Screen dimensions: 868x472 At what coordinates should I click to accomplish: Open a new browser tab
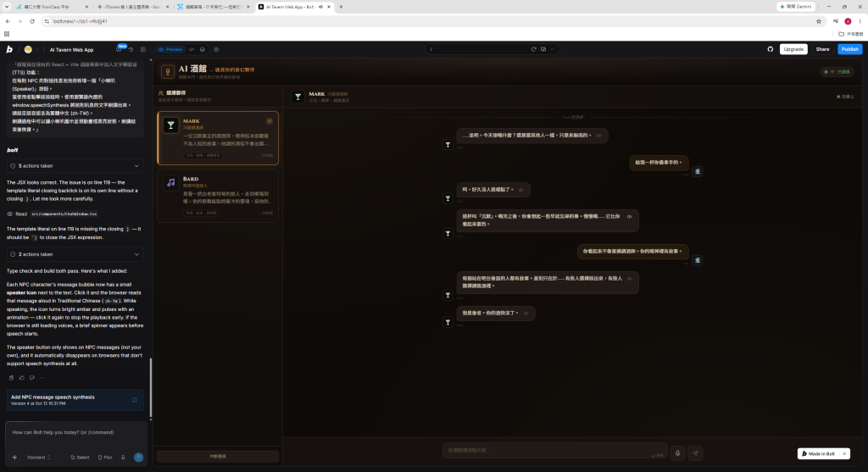341,7
